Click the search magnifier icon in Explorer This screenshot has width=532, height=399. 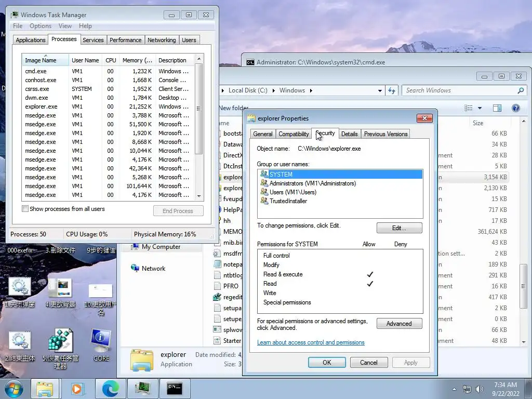point(521,90)
